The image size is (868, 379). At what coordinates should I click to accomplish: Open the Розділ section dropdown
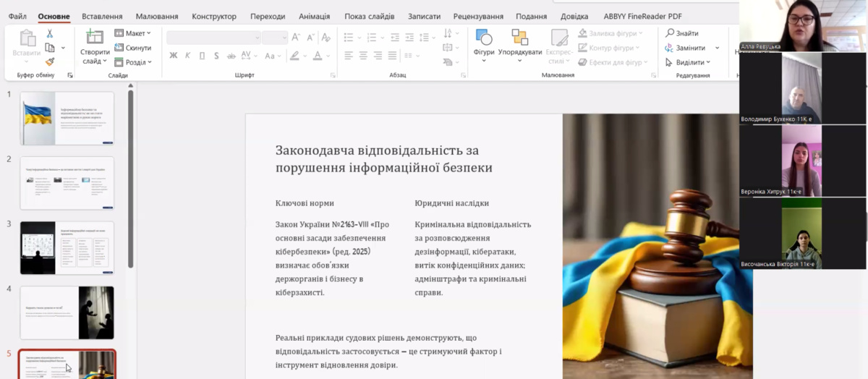(133, 62)
